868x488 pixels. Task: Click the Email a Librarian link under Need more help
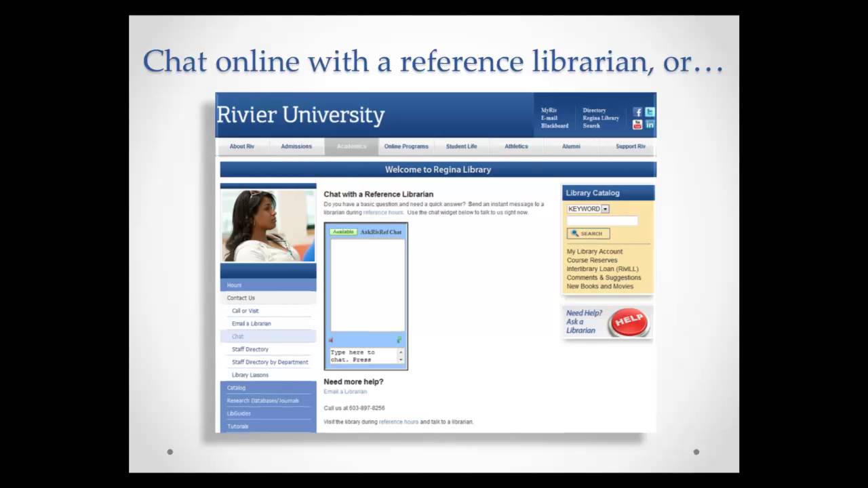point(345,392)
